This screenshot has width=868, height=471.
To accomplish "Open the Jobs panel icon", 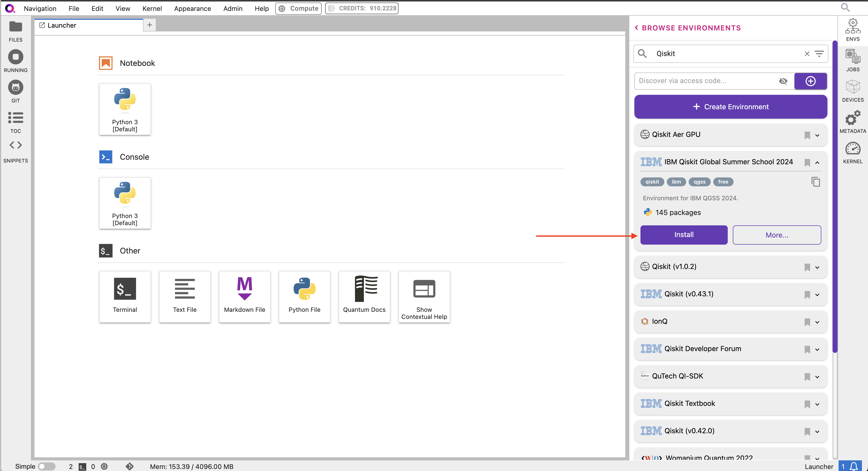I will (853, 57).
